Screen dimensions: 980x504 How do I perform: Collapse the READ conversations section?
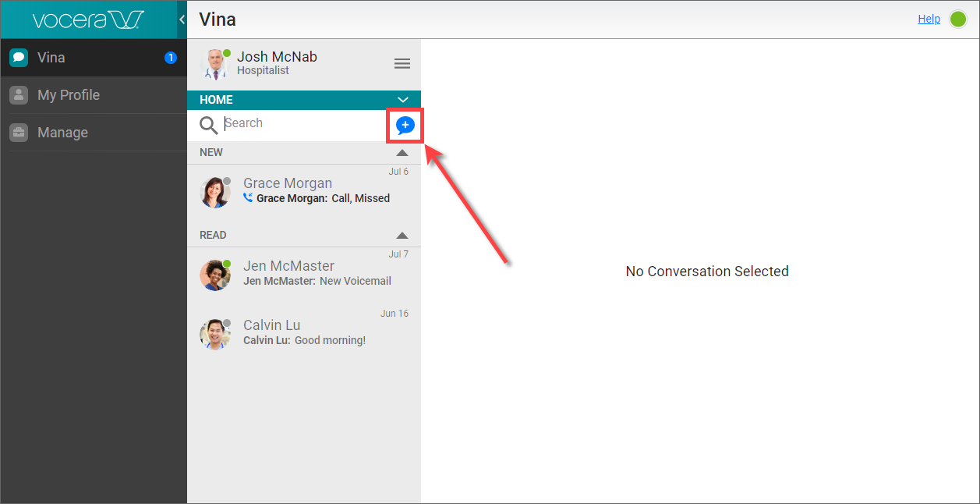[x=402, y=236]
